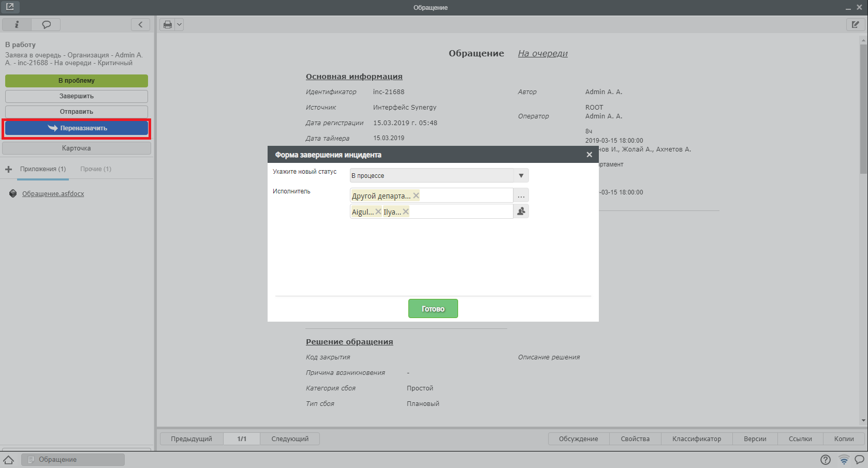Minimize the Обращение window
The height and width of the screenshot is (468, 868).
[848, 8]
